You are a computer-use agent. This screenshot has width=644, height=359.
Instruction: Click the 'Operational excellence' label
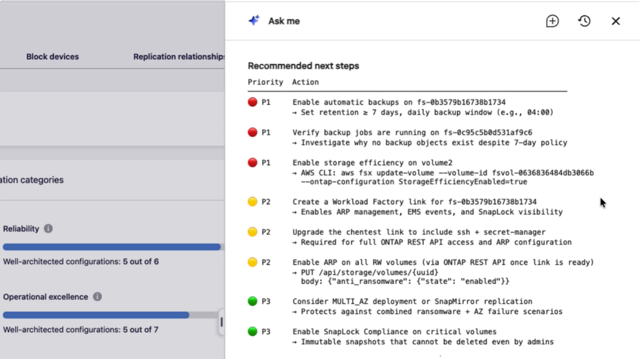(x=46, y=297)
